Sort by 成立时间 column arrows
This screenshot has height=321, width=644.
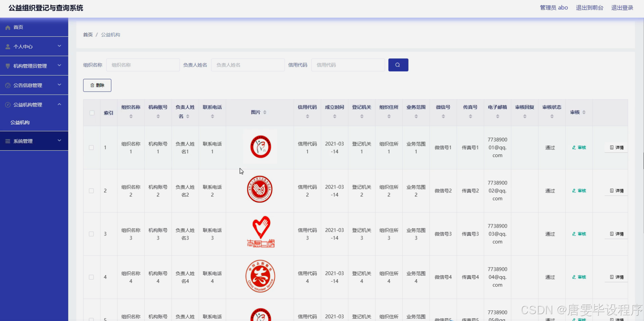(335, 117)
